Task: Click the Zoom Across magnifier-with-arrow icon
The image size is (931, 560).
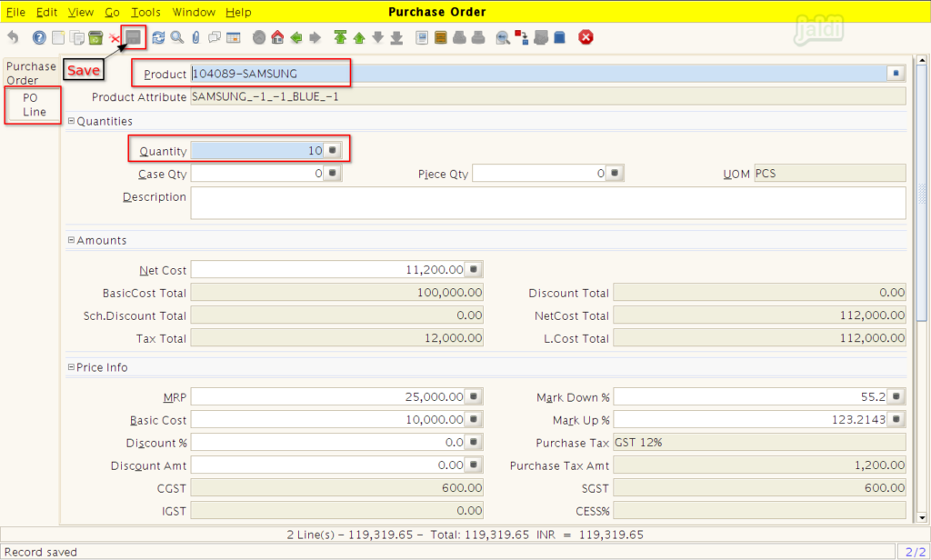Action: [x=503, y=37]
